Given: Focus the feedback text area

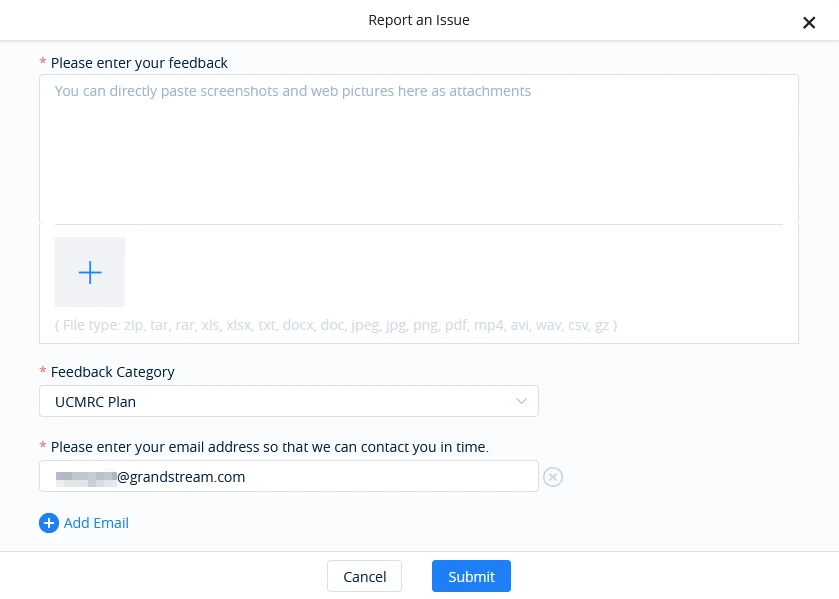Looking at the screenshot, I should [419, 149].
